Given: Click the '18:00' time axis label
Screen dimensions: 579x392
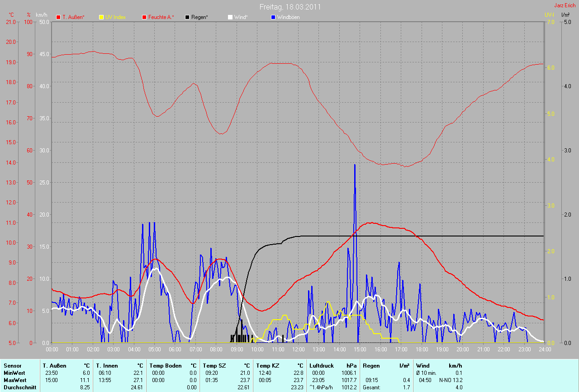Looking at the screenshot, I should pos(422,349).
